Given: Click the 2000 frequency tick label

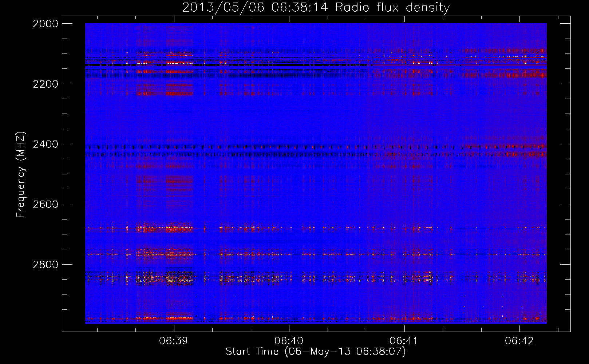Looking at the screenshot, I should pos(46,24).
